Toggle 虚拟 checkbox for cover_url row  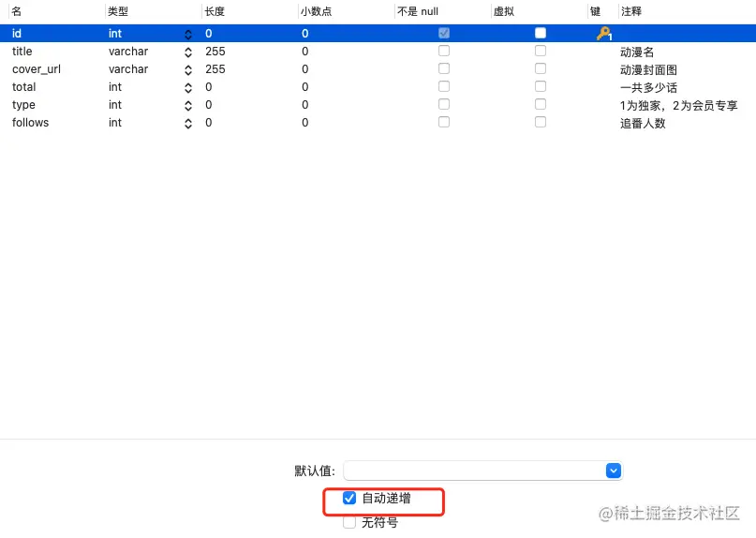click(541, 68)
